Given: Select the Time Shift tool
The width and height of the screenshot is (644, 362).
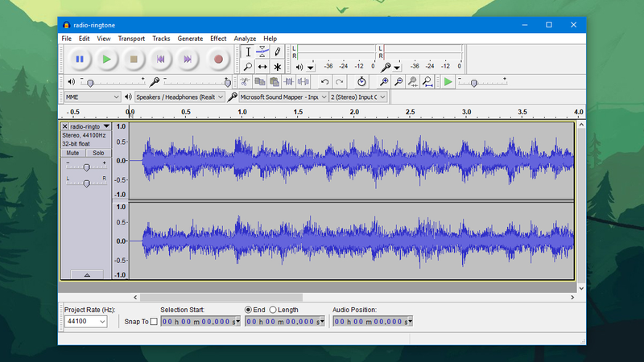Looking at the screenshot, I should tap(262, 67).
